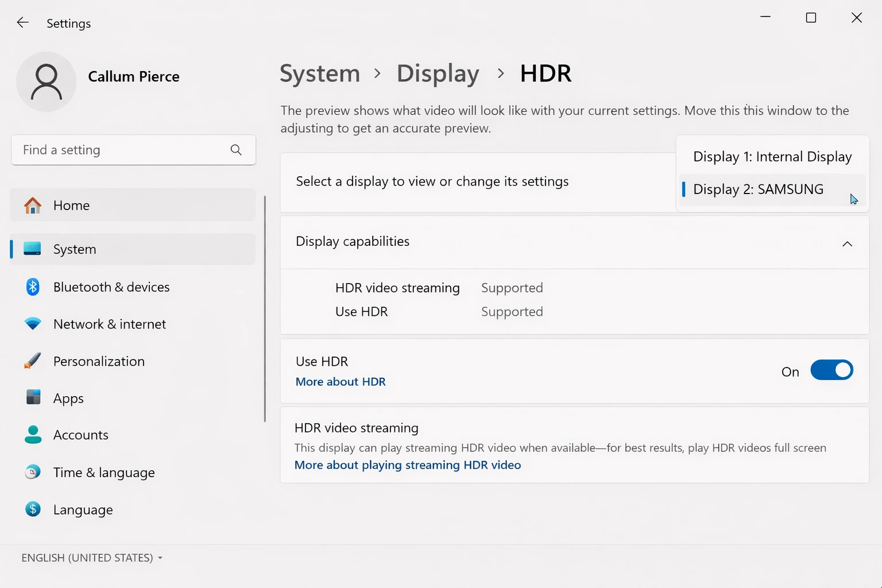Open the More about HDR link
The height and width of the screenshot is (588, 882).
[x=340, y=381]
